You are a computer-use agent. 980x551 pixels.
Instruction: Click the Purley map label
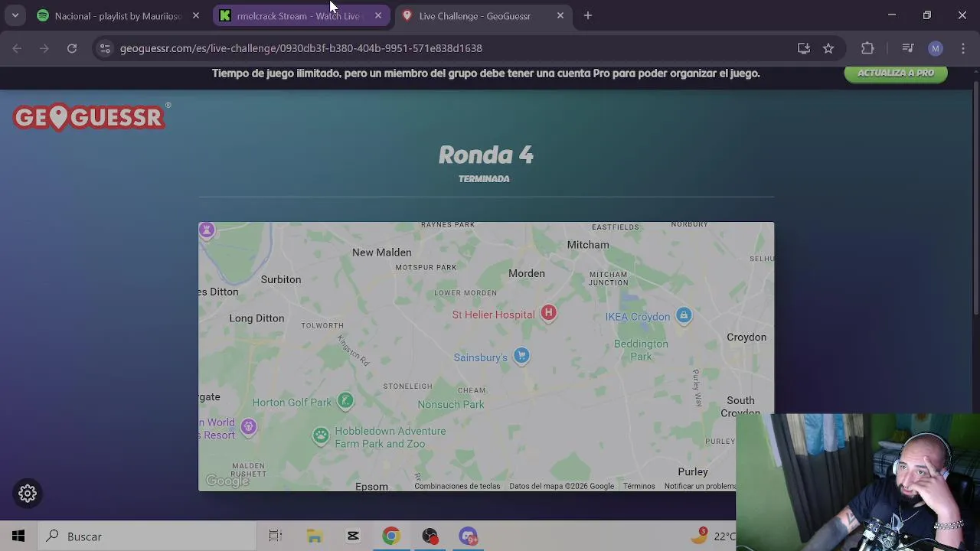(693, 472)
